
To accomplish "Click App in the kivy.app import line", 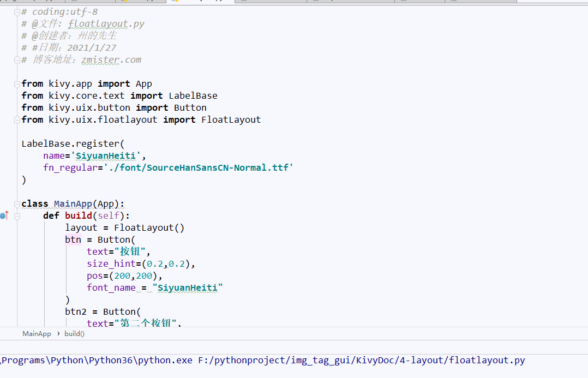I will click(x=144, y=83).
